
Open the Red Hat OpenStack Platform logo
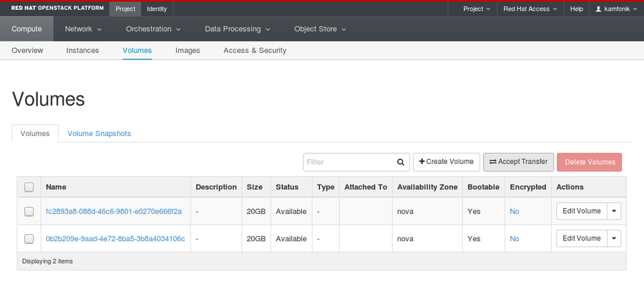[57, 8]
